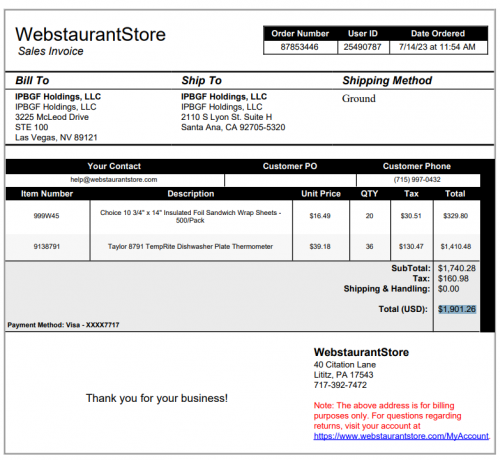Viewport: 500px width, 460px height.
Task: Click the Total (USD) label
Action: (403, 309)
